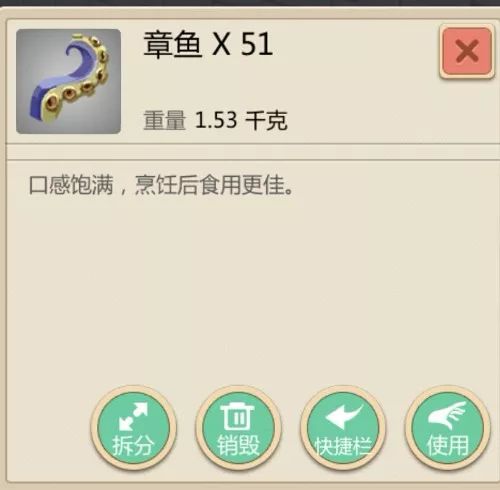Tap the 使用 text label

pyautogui.click(x=448, y=445)
